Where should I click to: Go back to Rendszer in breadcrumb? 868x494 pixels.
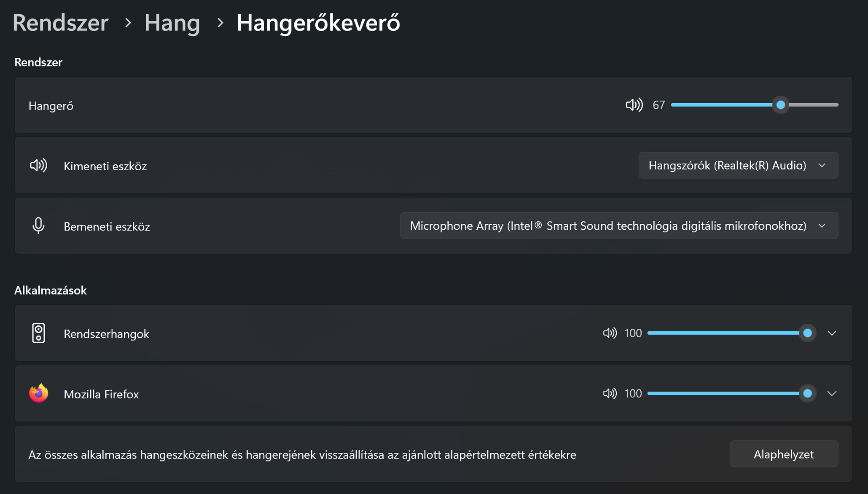tap(61, 23)
